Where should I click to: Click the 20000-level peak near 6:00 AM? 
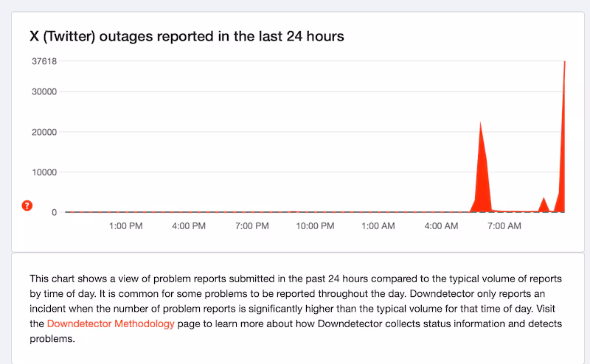click(x=482, y=169)
